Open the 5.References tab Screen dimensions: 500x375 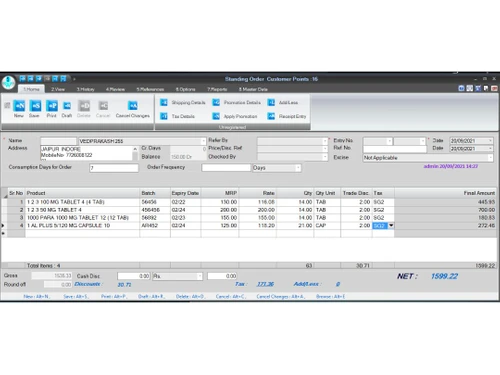(x=150, y=89)
